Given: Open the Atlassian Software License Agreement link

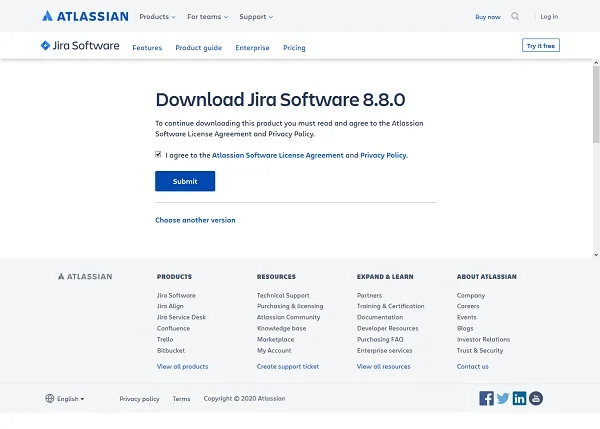Looking at the screenshot, I should point(278,155).
